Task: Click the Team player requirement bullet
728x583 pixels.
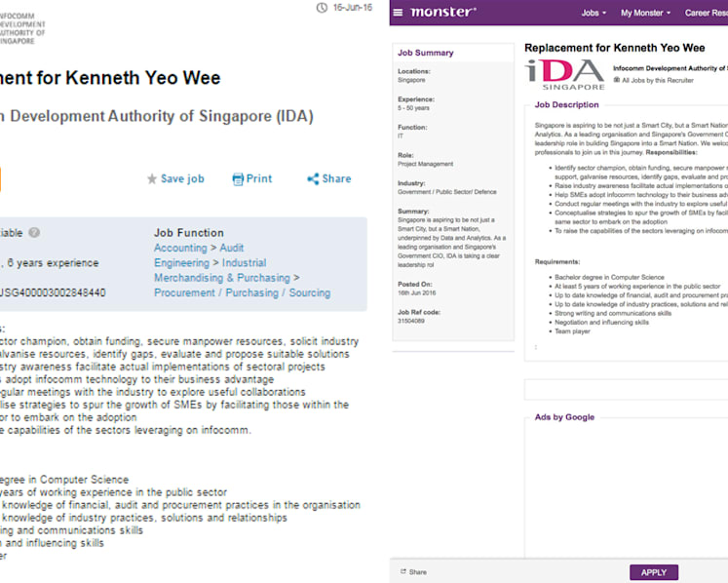Action: click(572, 331)
